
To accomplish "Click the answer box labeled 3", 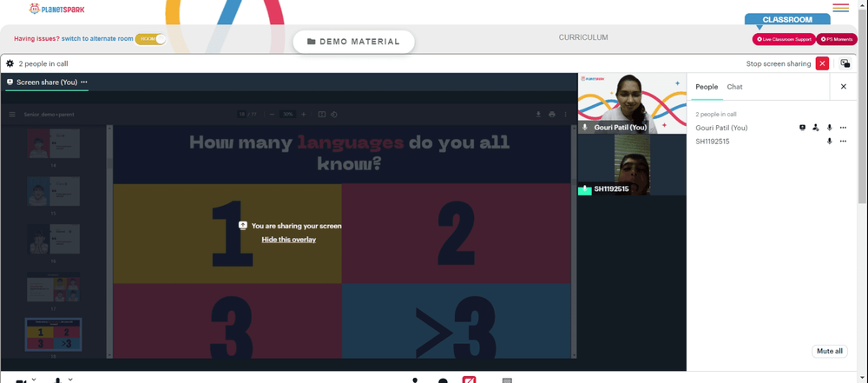I will 227,321.
